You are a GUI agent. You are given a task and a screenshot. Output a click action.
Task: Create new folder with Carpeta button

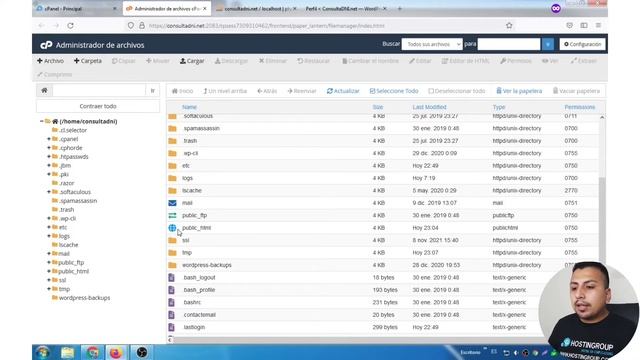pos(88,61)
